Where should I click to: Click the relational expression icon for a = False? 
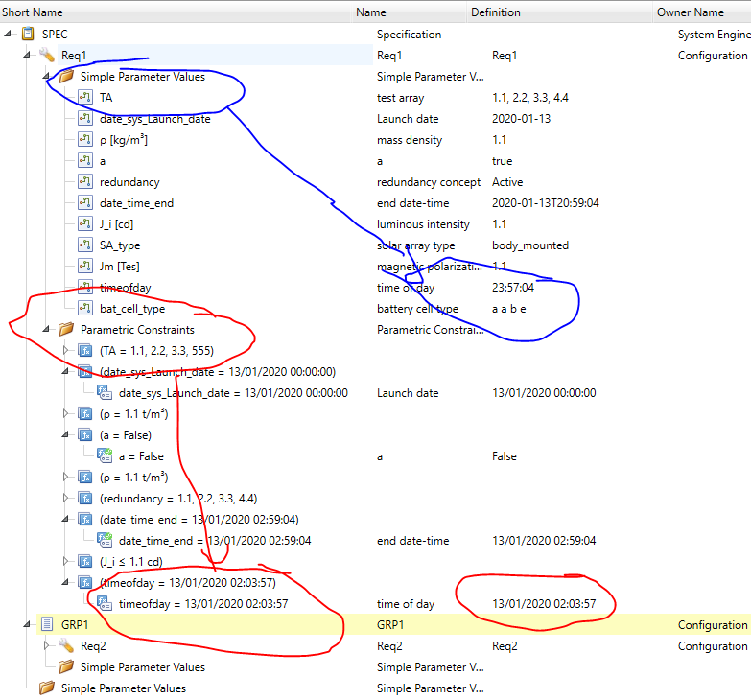tap(105, 455)
